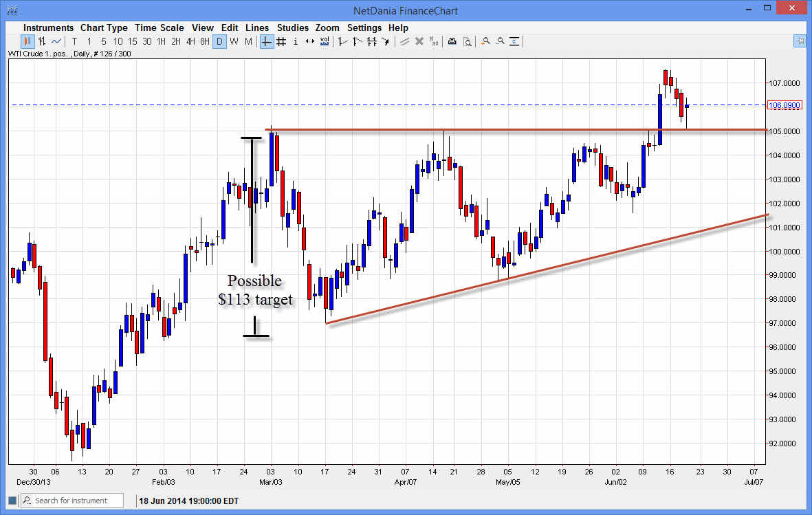Click the chart info icon

(295, 41)
